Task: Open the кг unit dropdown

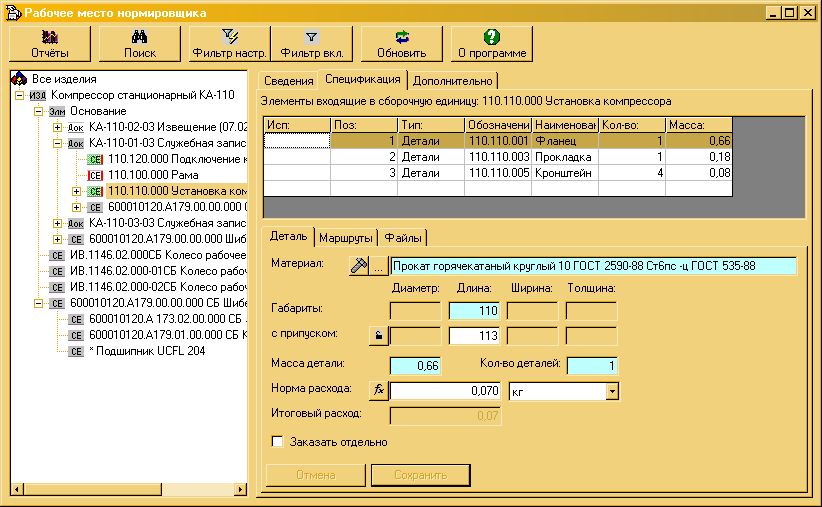Action: (611, 391)
